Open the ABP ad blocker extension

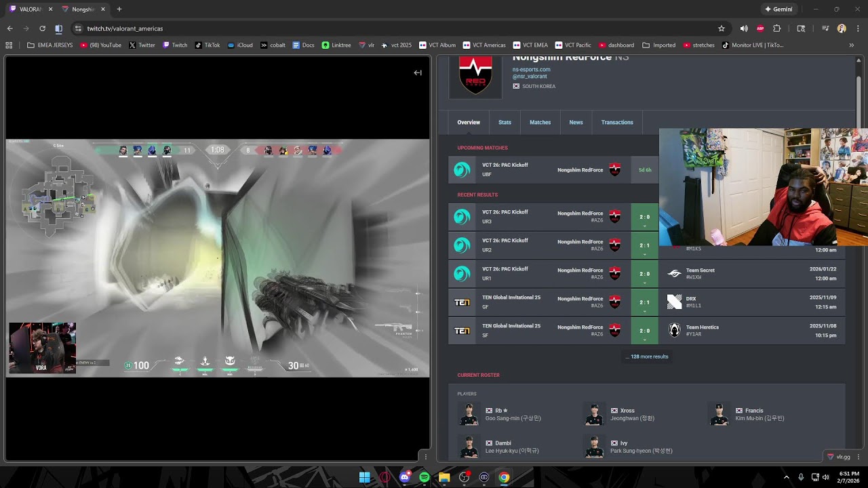tap(760, 28)
